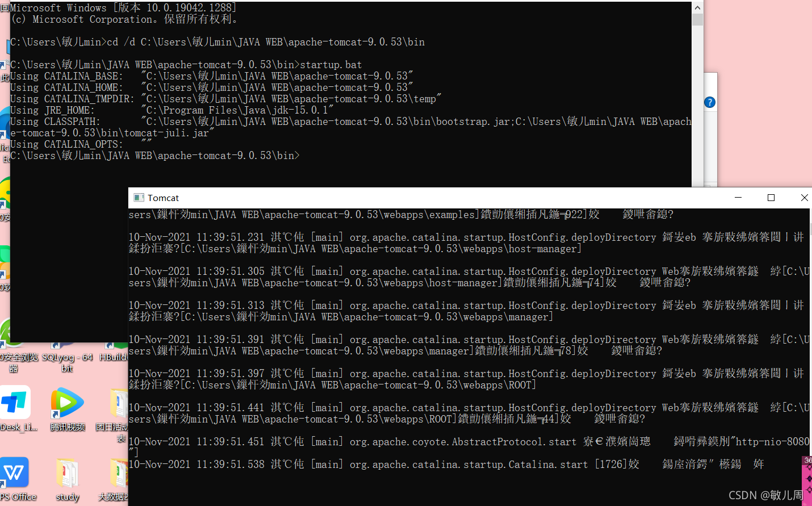Screen dimensions: 812x506
Task: Open the WPS Office desktop icon
Action: coord(16,479)
